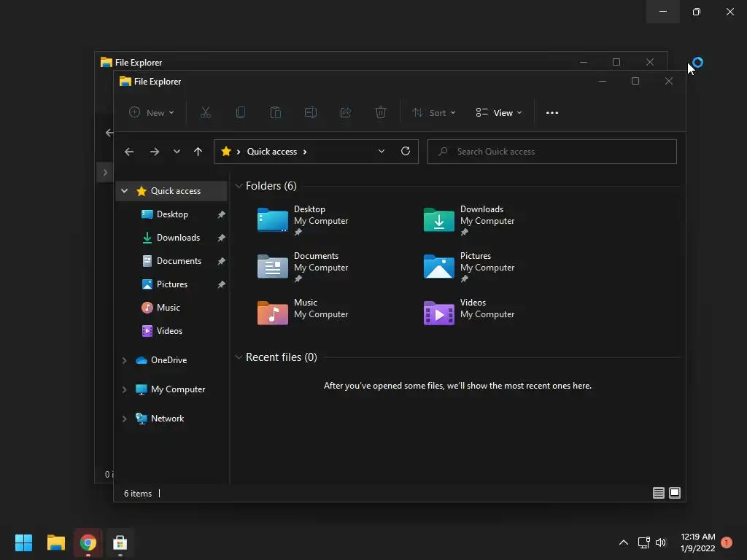Open the Windows Start menu

tap(23, 542)
